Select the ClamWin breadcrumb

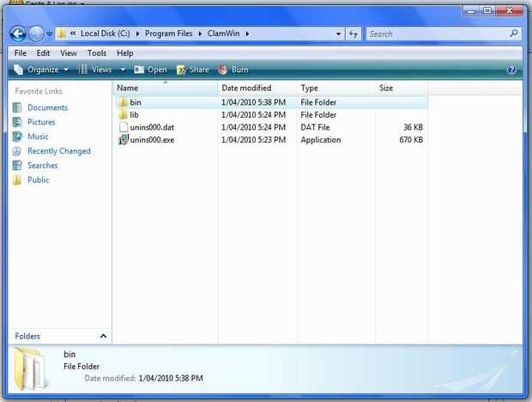click(x=224, y=33)
